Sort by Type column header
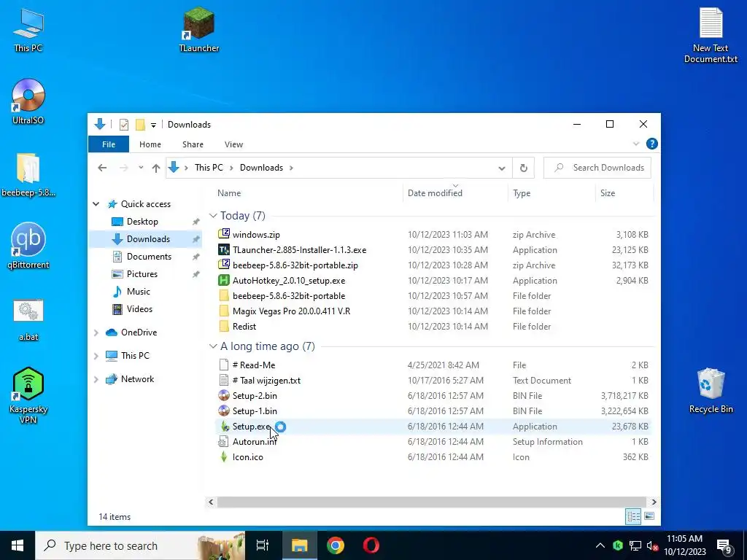This screenshot has width=747, height=560. pyautogui.click(x=551, y=192)
